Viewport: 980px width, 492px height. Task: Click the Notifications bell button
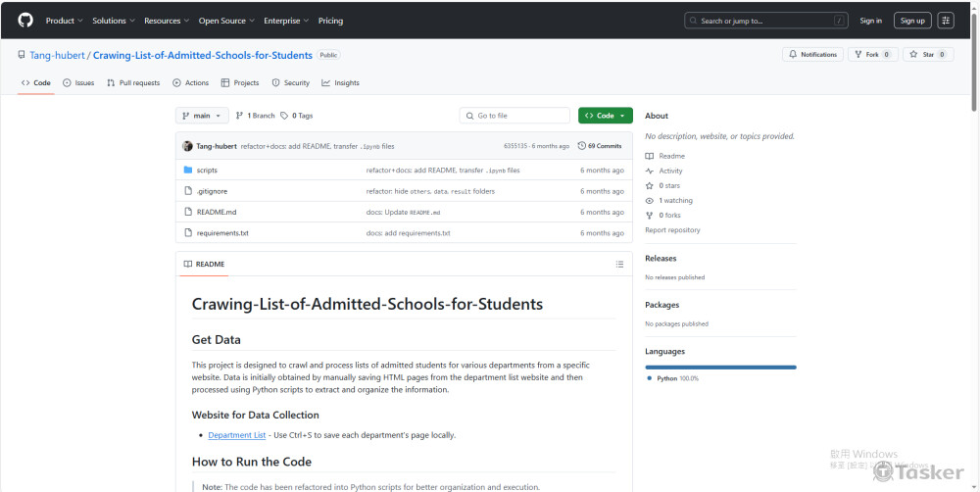pyautogui.click(x=810, y=55)
